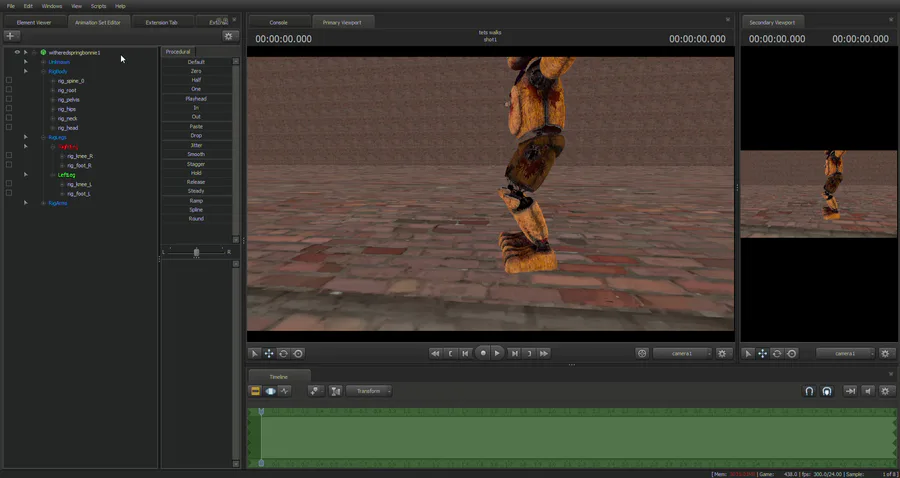
Task: Choose the move tool in Secondary Viewport
Action: coord(763,353)
